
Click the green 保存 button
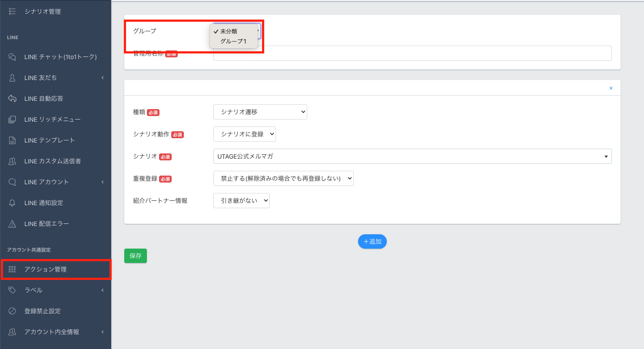(x=136, y=256)
